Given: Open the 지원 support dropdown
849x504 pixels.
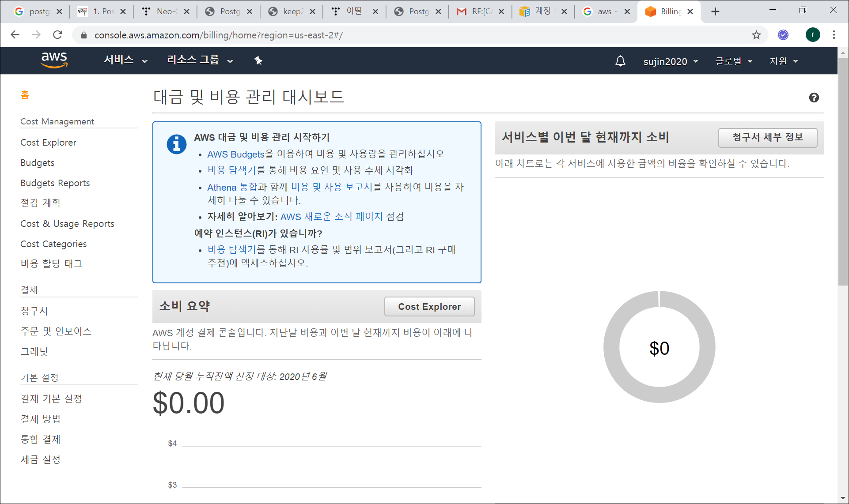Looking at the screenshot, I should pos(784,61).
